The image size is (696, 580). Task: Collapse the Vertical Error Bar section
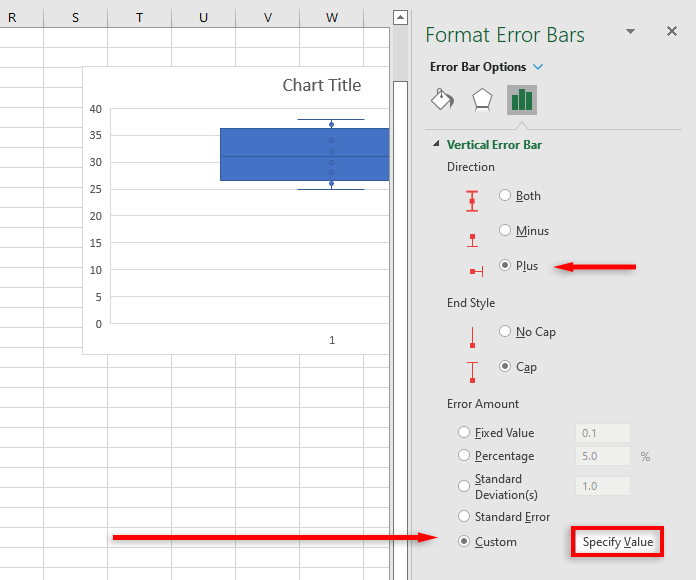tap(436, 144)
